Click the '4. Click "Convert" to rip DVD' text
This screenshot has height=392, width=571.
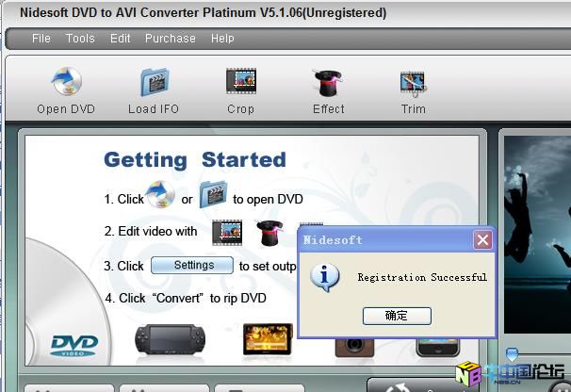click(x=186, y=298)
